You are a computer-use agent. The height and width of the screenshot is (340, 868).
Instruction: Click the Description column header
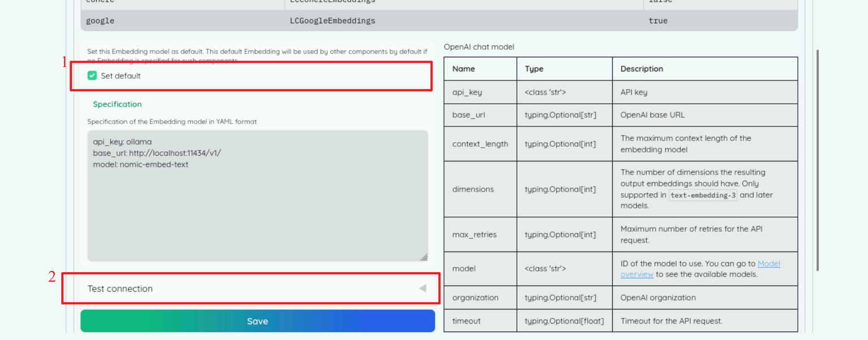coord(705,69)
